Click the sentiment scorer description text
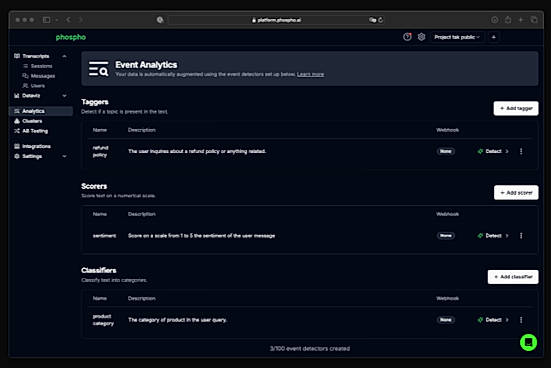Screen dimensions: 551x368 click(x=201, y=235)
